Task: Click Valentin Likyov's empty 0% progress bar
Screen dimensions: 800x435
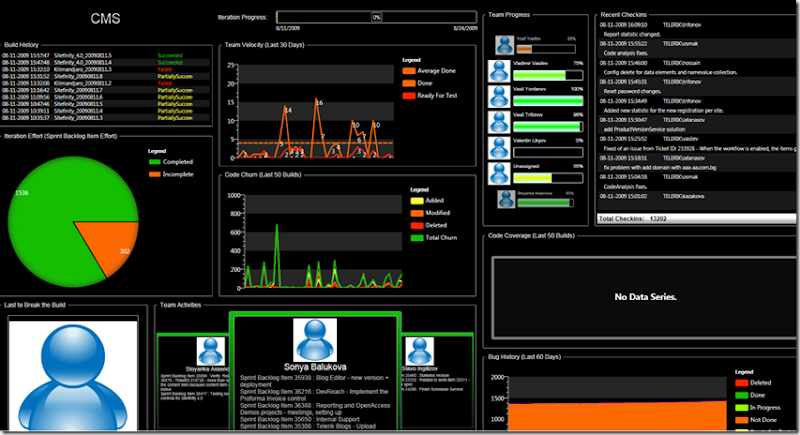Action: point(547,152)
